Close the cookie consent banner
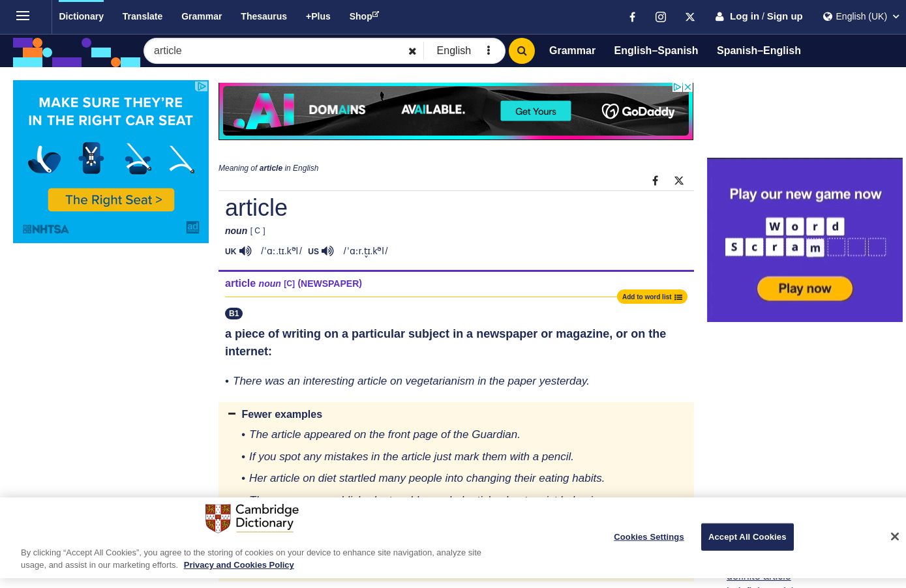This screenshot has height=588, width=906. [x=894, y=537]
